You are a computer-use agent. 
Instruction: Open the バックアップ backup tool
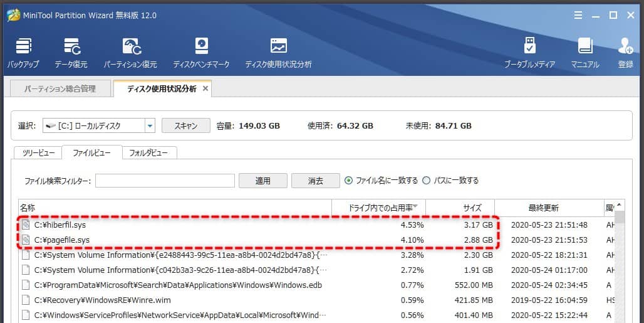point(23,53)
